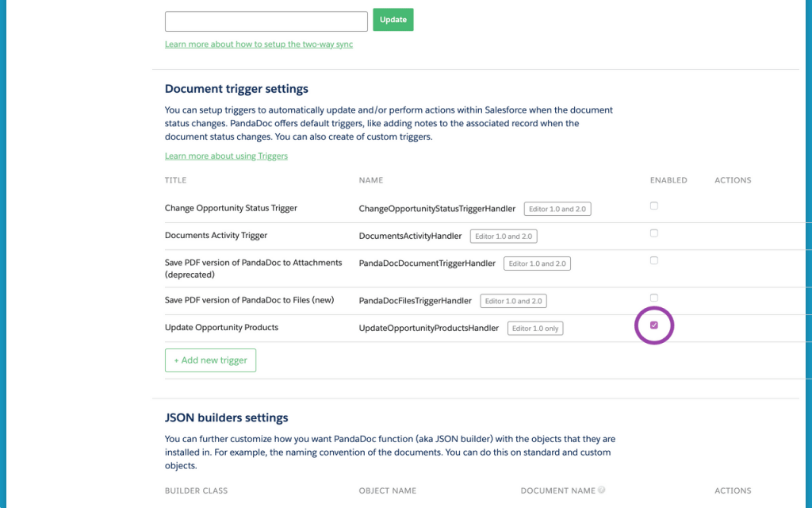This screenshot has width=812, height=508.
Task: Open link about two-way sync setup
Action: tap(259, 44)
